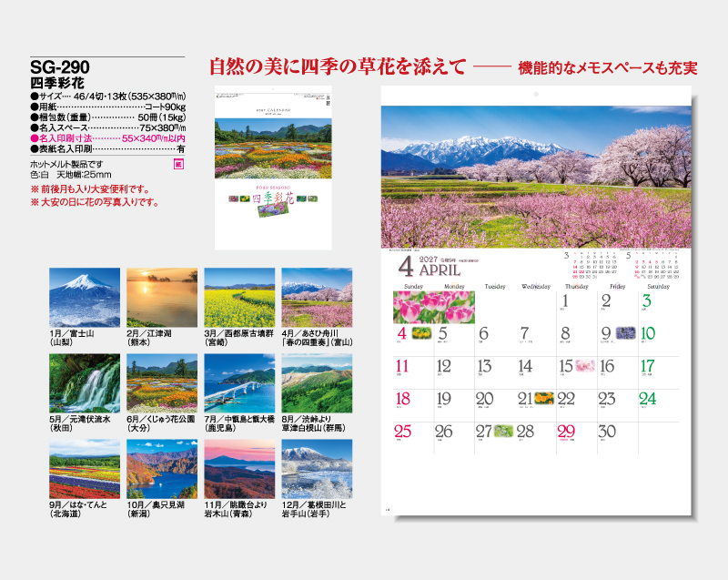This screenshot has height=580, width=728.
Task: Click the 10月/奥只見湖 caption
Action: (155, 509)
